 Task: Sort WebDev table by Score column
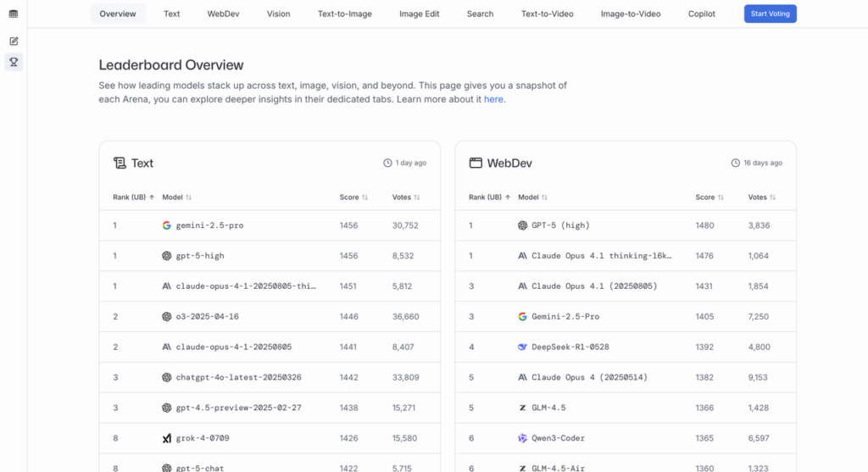[x=709, y=197]
